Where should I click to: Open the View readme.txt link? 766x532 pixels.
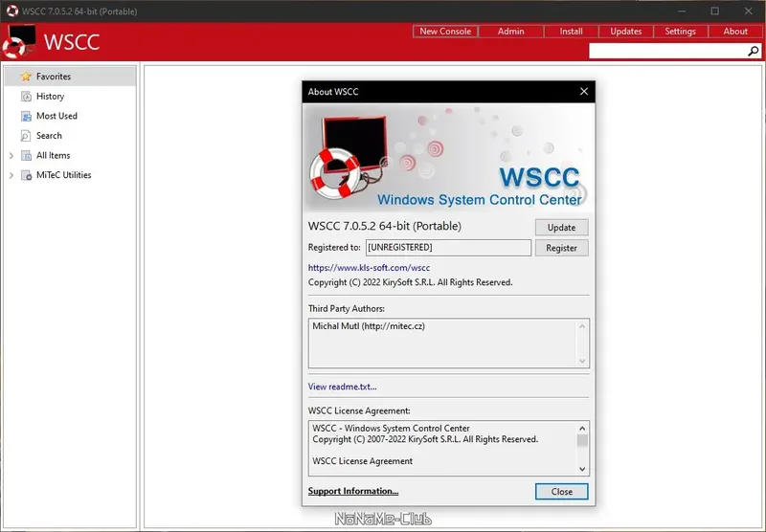click(x=342, y=387)
